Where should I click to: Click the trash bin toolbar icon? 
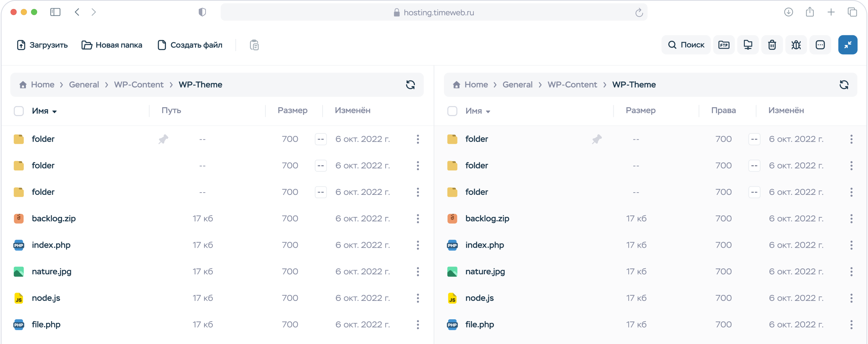(x=772, y=45)
